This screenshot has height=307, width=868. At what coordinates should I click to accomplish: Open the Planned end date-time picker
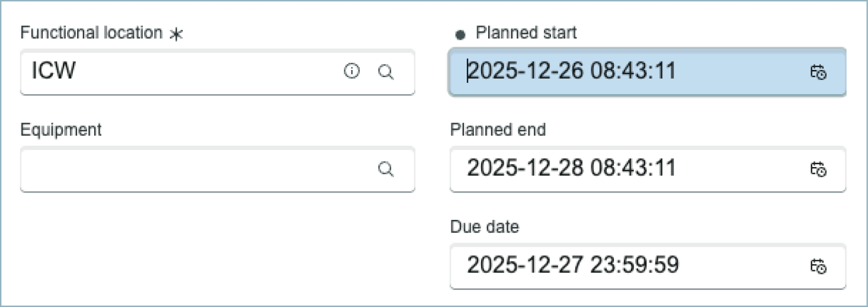[818, 170]
